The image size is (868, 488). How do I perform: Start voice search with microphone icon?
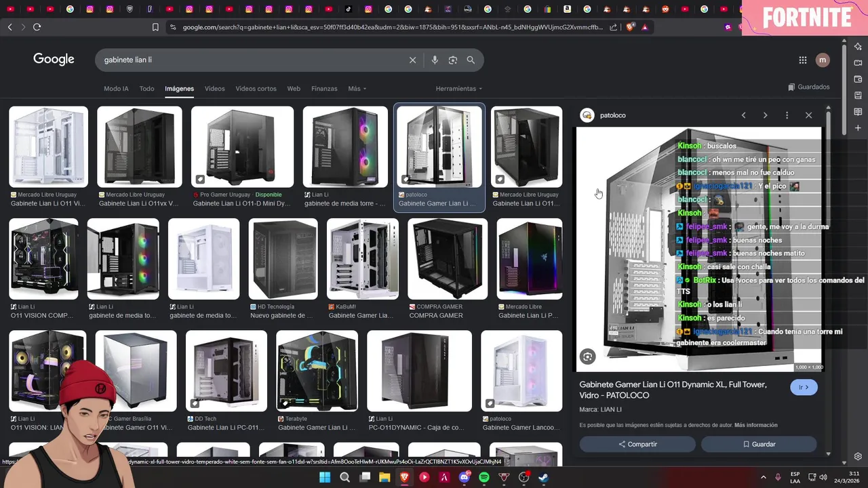(x=435, y=60)
